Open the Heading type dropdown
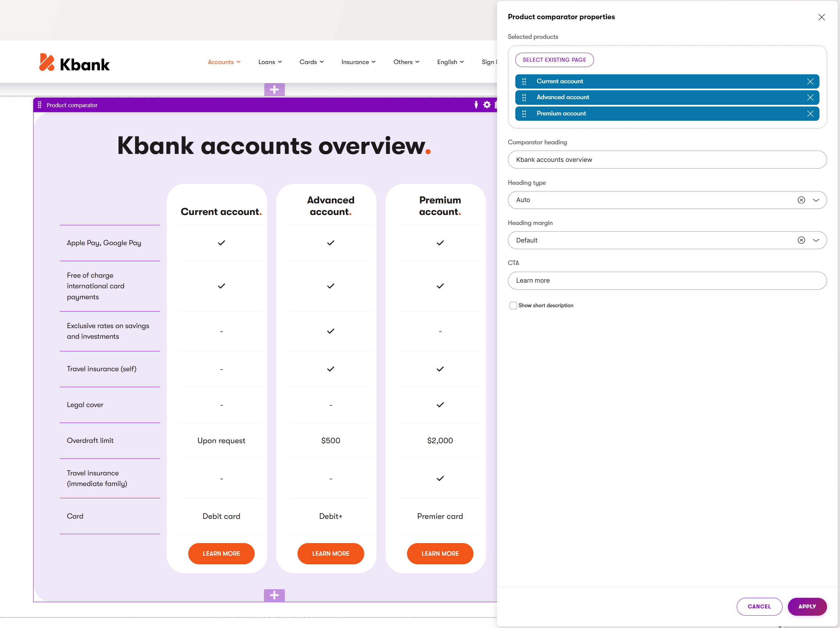The image size is (840, 628). [x=816, y=200]
